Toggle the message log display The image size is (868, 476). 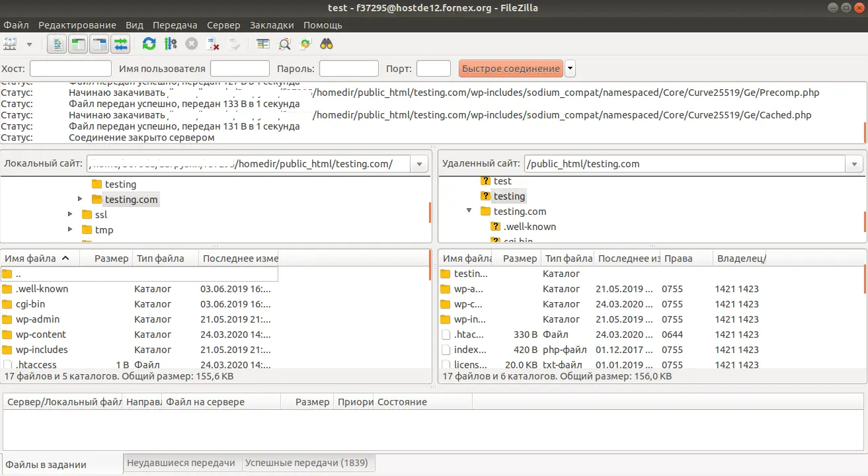point(58,43)
